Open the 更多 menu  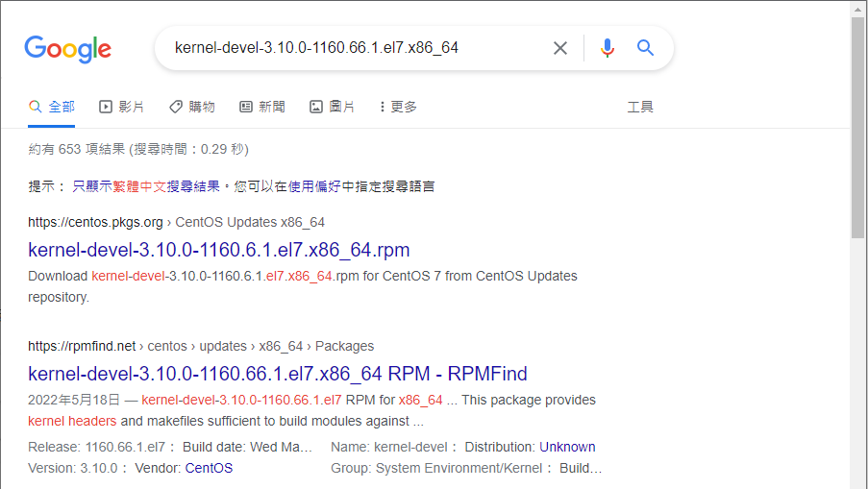398,107
